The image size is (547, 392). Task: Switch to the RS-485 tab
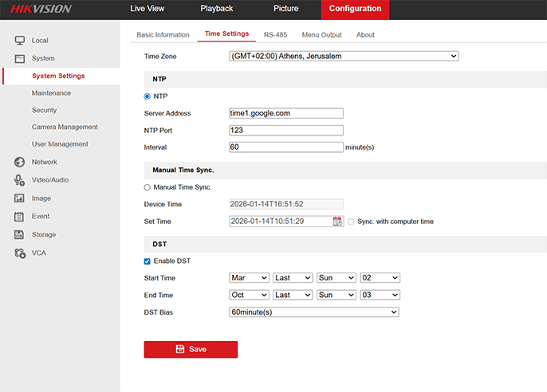275,35
